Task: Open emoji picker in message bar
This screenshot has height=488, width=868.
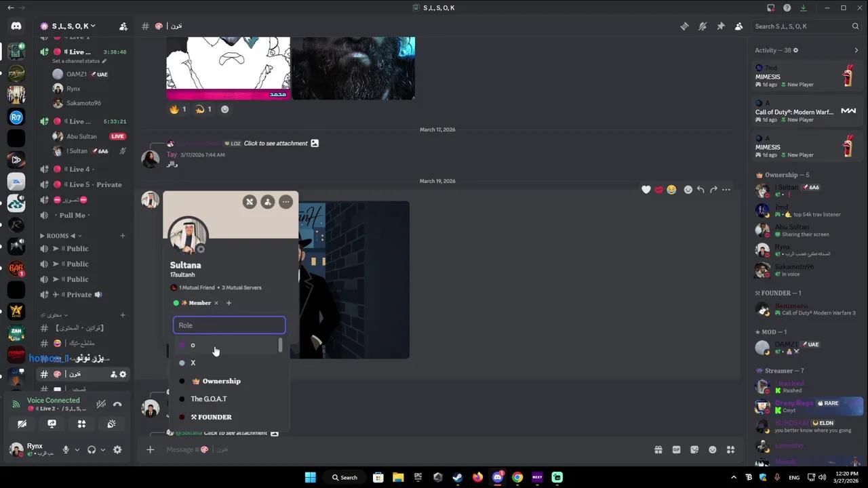Action: point(713,449)
